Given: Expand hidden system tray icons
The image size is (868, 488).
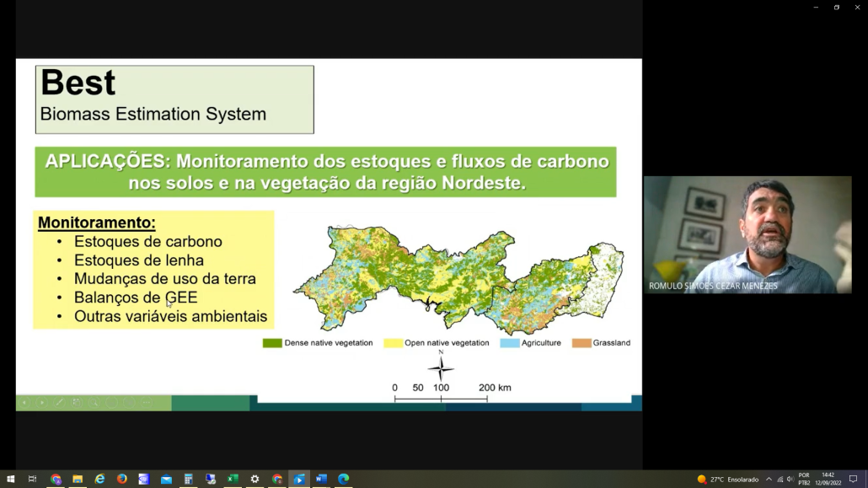Looking at the screenshot, I should [x=769, y=479].
